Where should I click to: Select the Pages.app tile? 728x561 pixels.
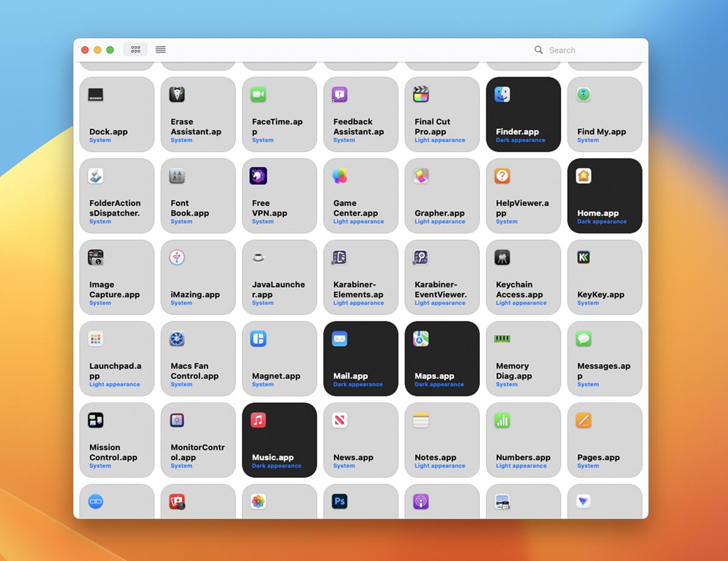(604, 440)
